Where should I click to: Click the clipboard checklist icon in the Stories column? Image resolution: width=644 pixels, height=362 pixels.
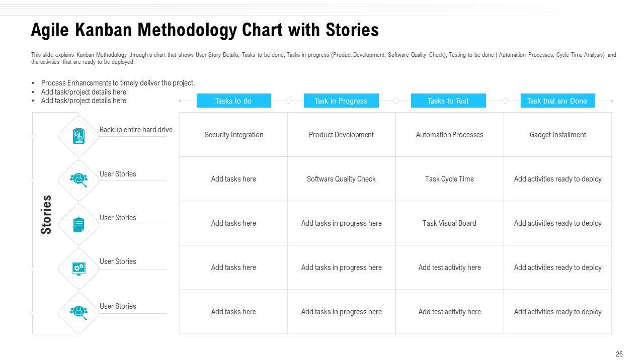tap(78, 224)
